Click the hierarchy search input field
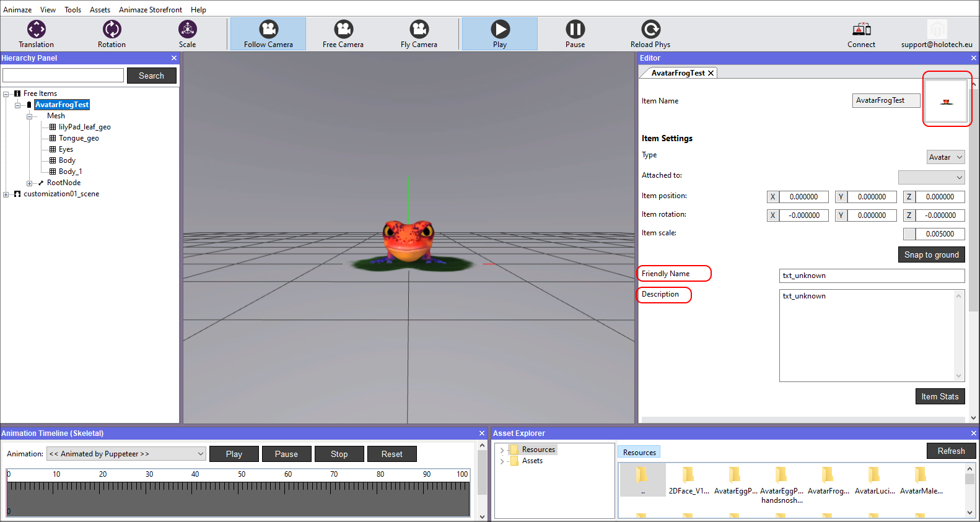The image size is (980, 522). (x=63, y=75)
